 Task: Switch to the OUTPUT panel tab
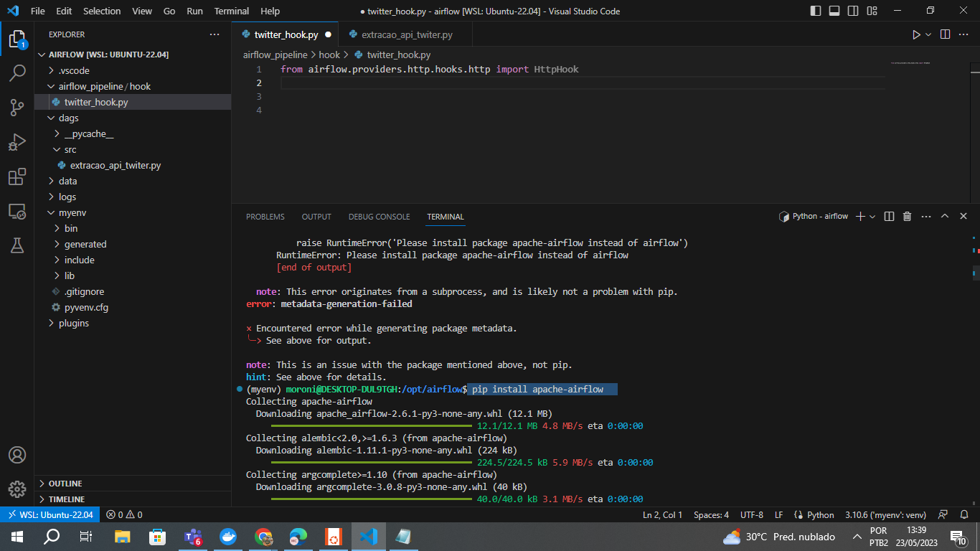pyautogui.click(x=316, y=217)
